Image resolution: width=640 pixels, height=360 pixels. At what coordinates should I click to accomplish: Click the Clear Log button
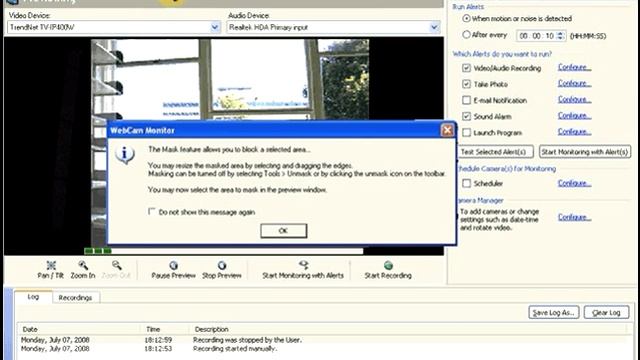606,313
